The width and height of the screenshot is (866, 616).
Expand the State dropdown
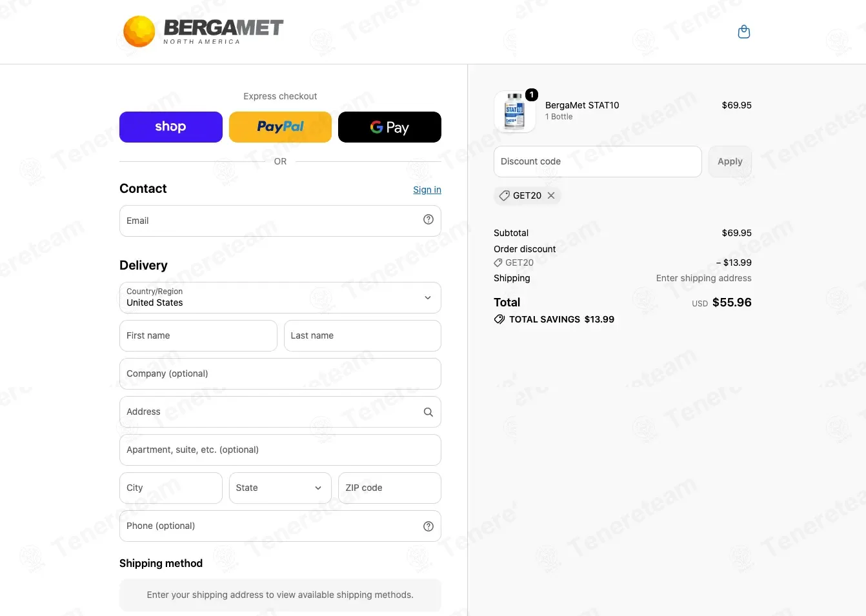(280, 488)
